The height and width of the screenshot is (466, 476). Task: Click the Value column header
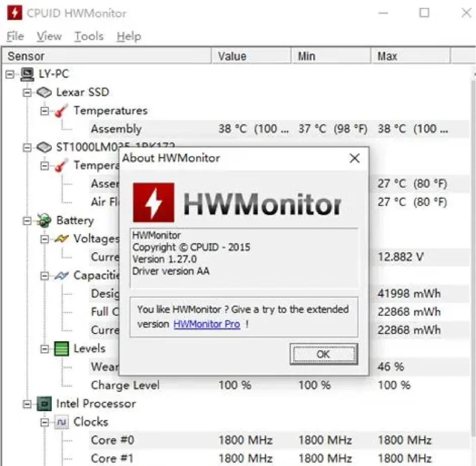(251, 56)
